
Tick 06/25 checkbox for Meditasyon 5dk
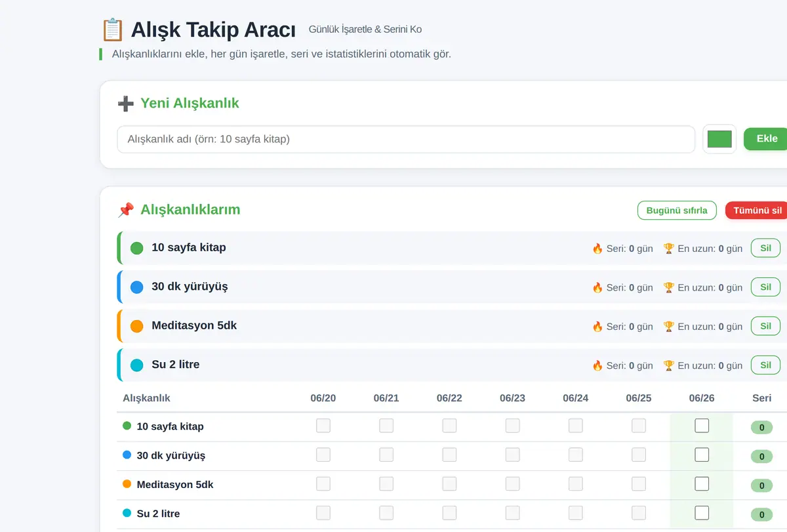(639, 484)
